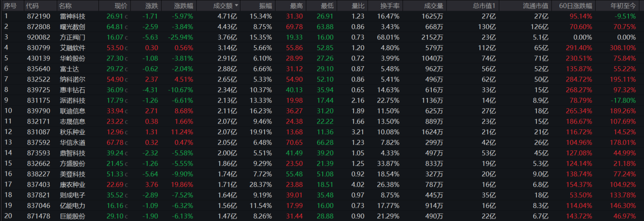Sort by 涨跌 column header
644x221 pixels.
click(x=151, y=6)
